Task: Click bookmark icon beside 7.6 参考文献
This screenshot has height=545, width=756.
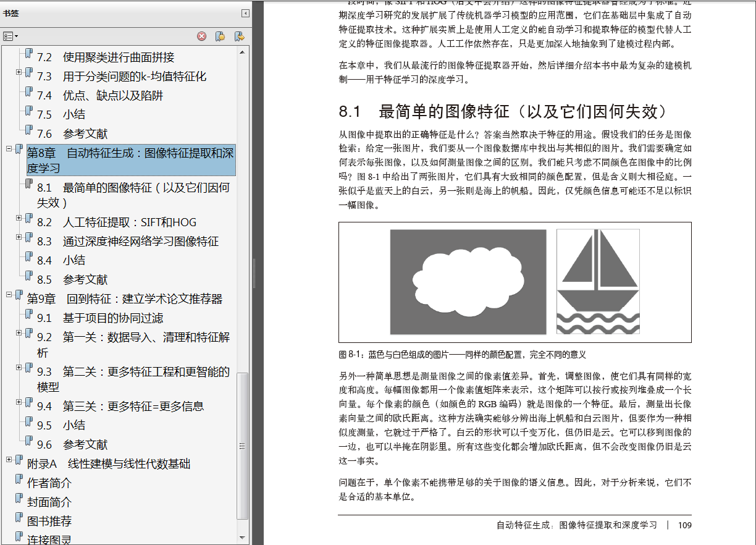Action: (x=28, y=130)
